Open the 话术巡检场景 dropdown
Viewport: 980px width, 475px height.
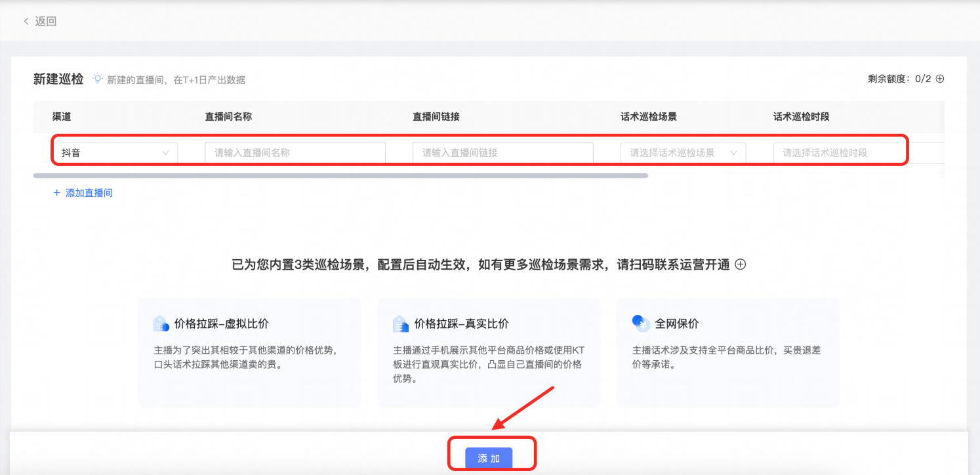[x=683, y=152]
